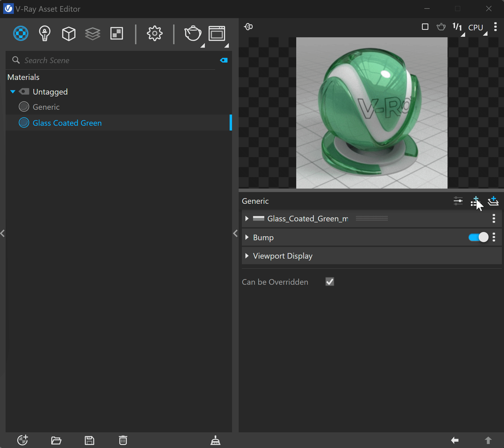Open the Materials category

pyautogui.click(x=21, y=33)
